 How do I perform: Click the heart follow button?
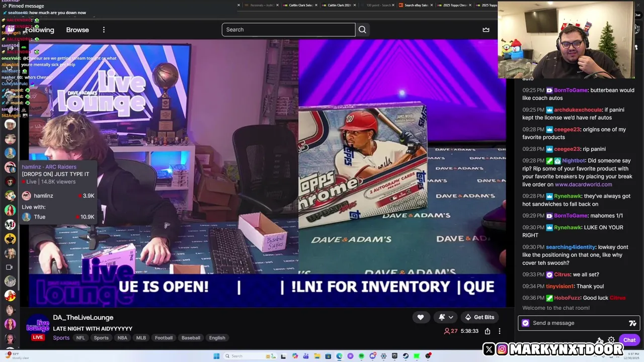click(x=421, y=317)
